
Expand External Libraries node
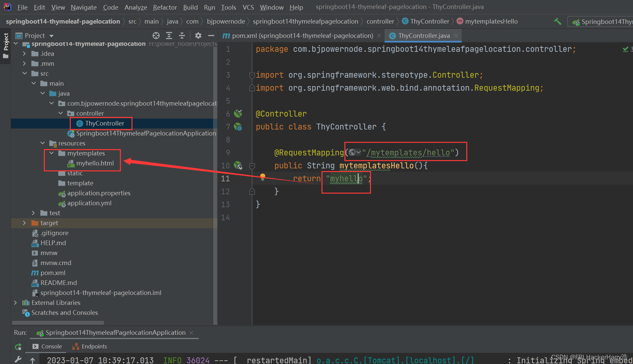coord(15,303)
